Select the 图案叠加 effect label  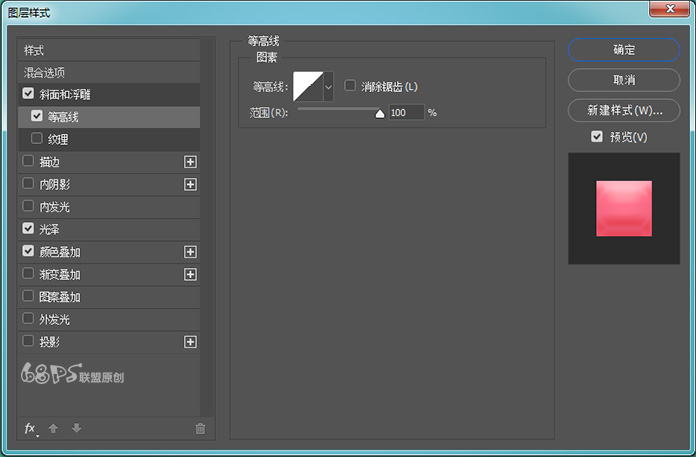pos(60,297)
